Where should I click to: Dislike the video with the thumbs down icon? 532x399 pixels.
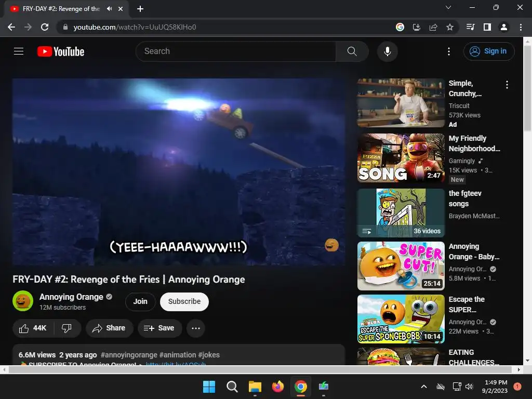pyautogui.click(x=67, y=328)
